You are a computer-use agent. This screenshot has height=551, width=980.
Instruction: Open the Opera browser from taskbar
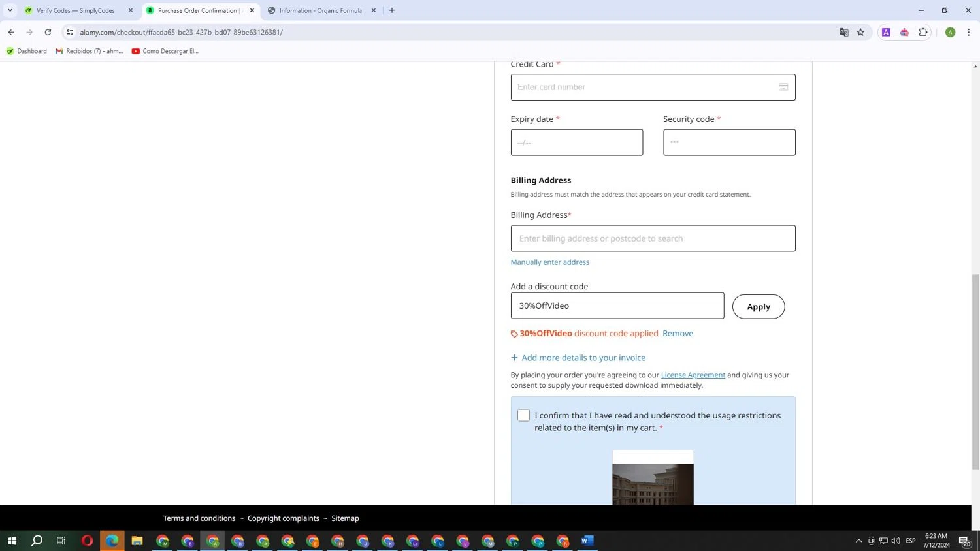pyautogui.click(x=87, y=541)
